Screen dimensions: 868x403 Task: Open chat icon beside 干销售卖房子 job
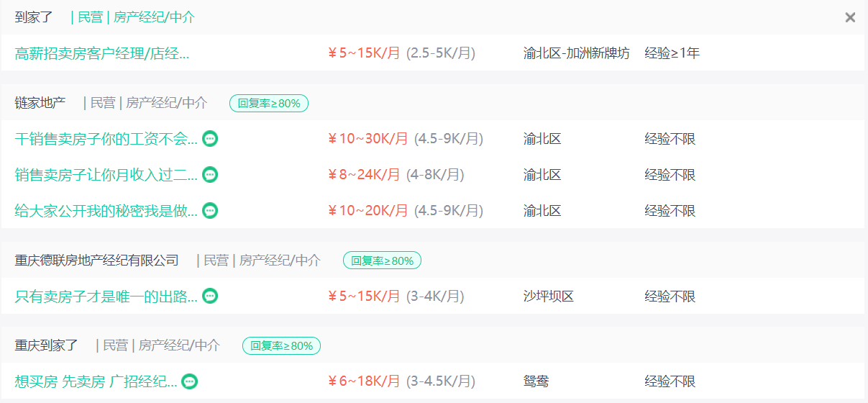(x=210, y=139)
